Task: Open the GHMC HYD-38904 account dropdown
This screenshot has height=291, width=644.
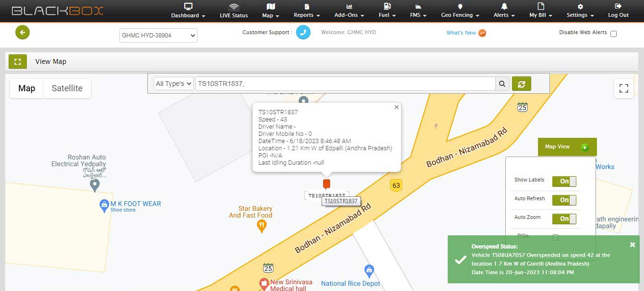Action: coord(158,36)
